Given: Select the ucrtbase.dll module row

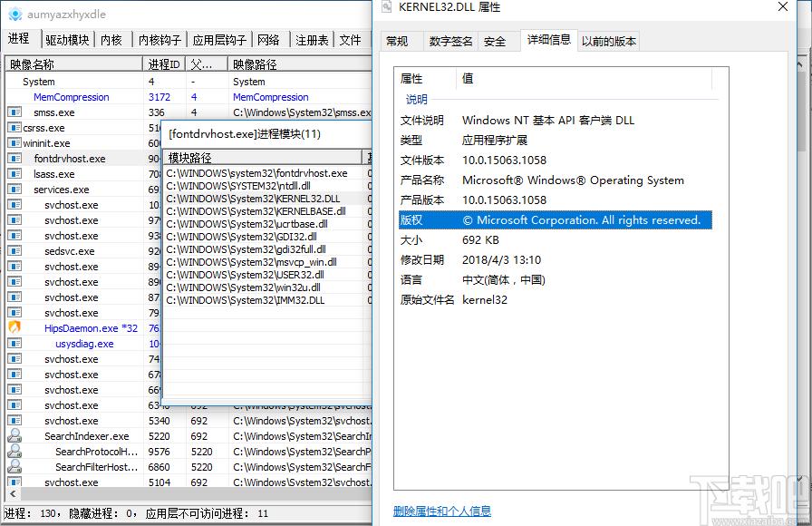Looking at the screenshot, I should 267,224.
